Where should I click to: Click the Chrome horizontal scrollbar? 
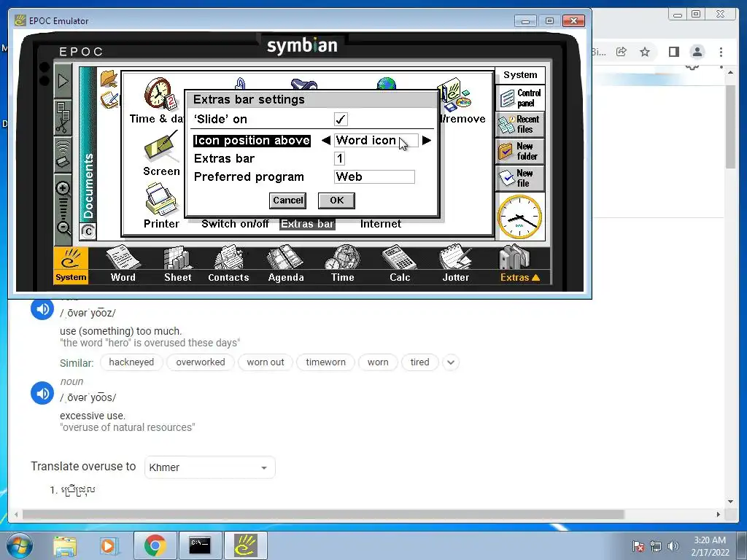click(323, 515)
